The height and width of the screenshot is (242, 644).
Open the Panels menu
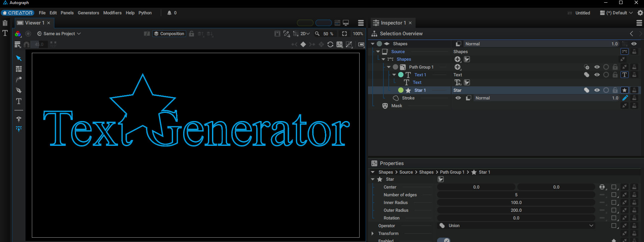[x=67, y=13]
